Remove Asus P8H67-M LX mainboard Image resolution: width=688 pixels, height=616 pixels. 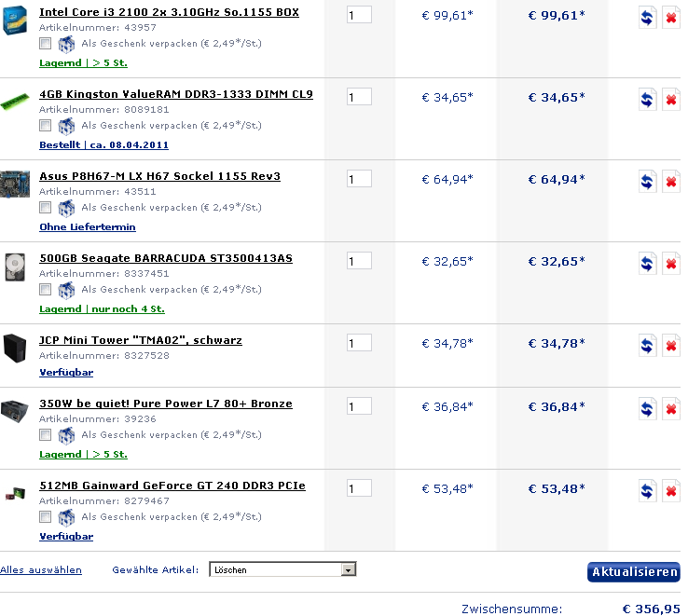pyautogui.click(x=671, y=182)
